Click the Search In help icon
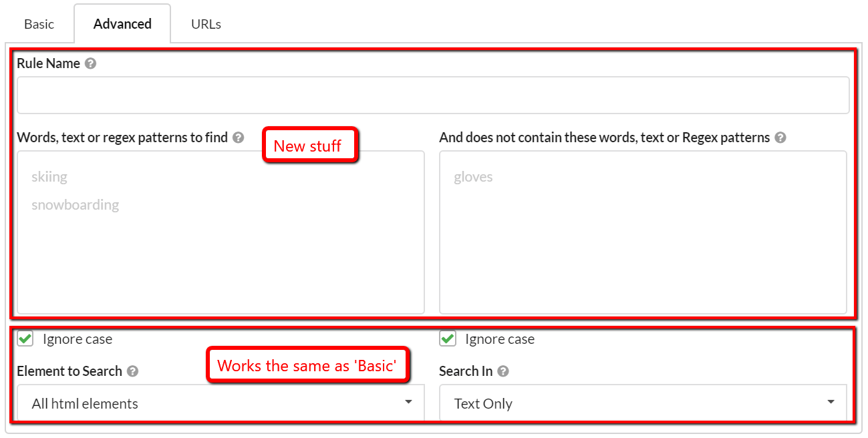868x438 pixels. click(503, 371)
